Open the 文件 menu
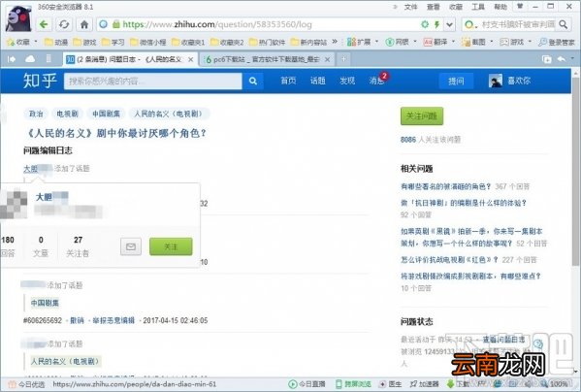581x392 pixels. [410, 7]
